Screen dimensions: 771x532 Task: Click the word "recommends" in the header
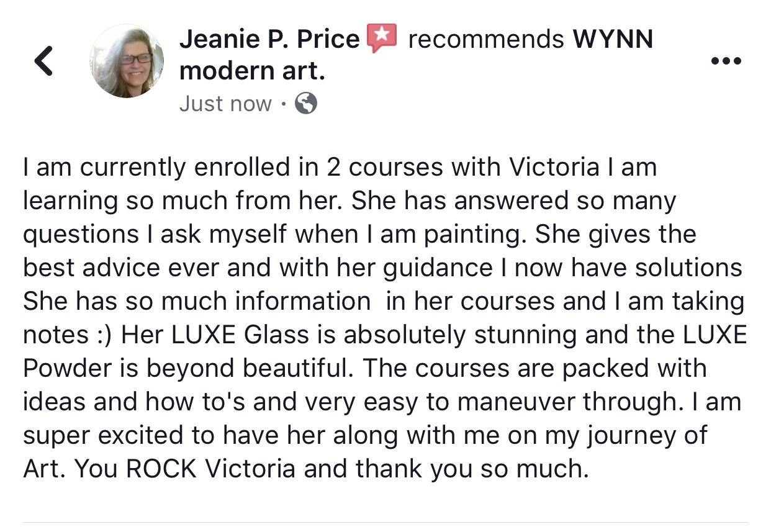point(485,40)
